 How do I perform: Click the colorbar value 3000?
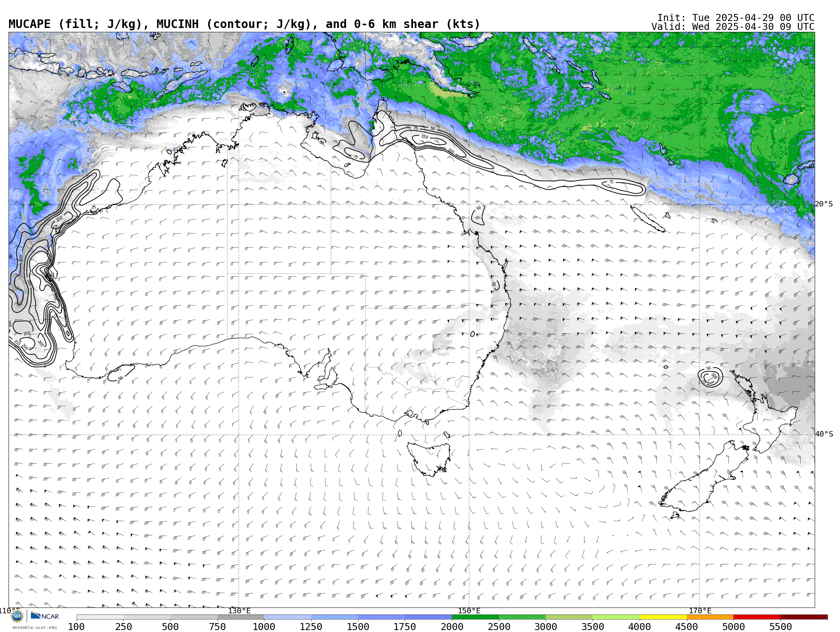tap(546, 627)
